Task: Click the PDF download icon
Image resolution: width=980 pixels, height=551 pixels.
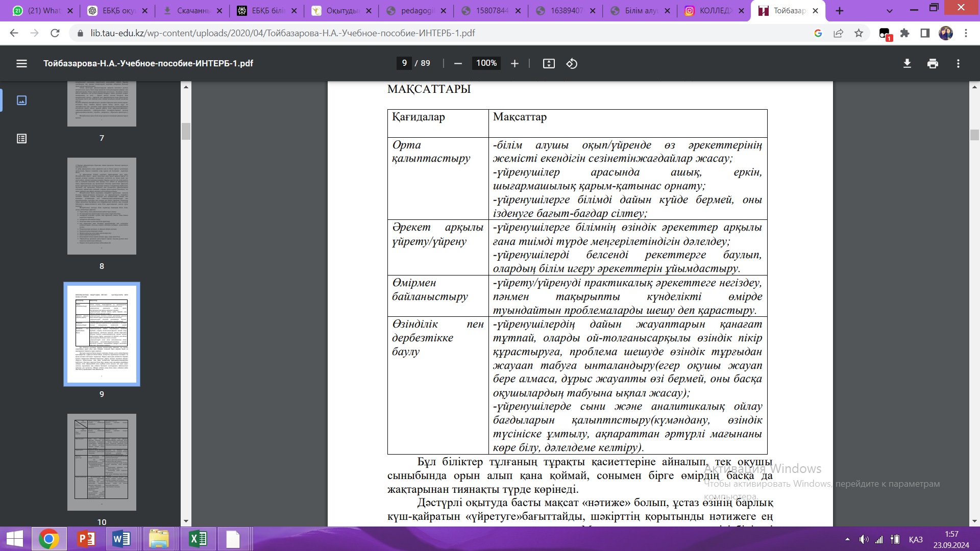Action: 907,63
